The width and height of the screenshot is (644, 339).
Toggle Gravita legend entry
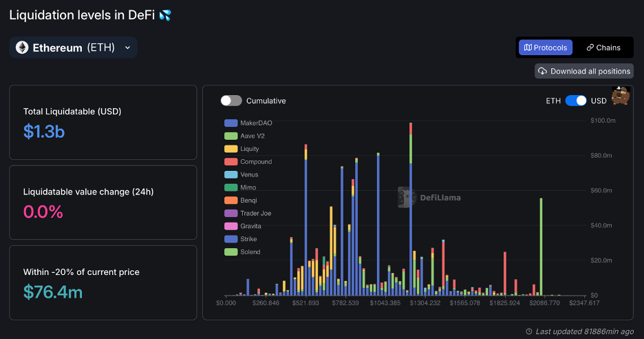point(243,226)
